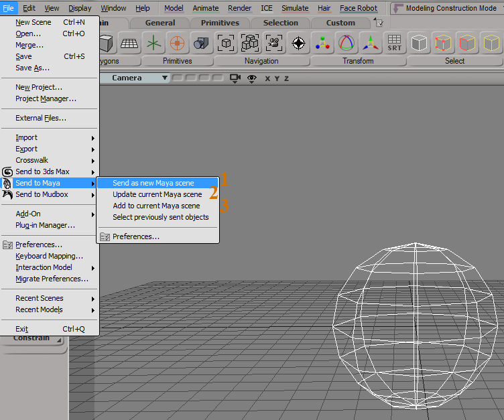The image size is (504, 420).
Task: Toggle the viewport Y axis button
Action: click(x=277, y=78)
